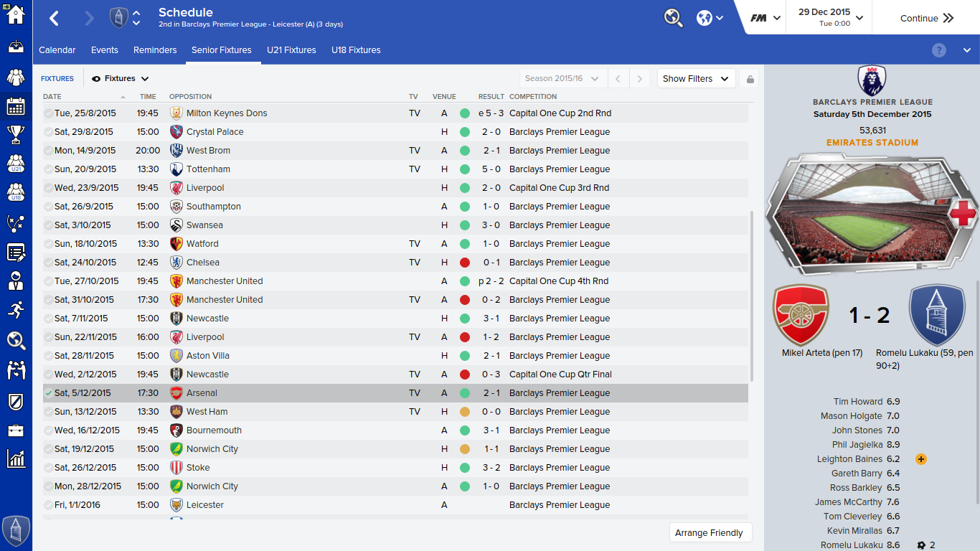This screenshot has height=551, width=980.
Task: Click the red result dot for Chelsea match
Action: pyautogui.click(x=465, y=263)
